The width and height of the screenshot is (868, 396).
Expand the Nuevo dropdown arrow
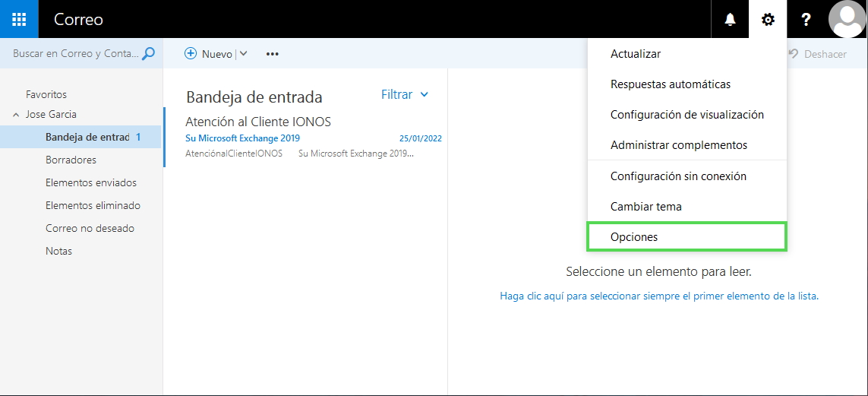244,54
